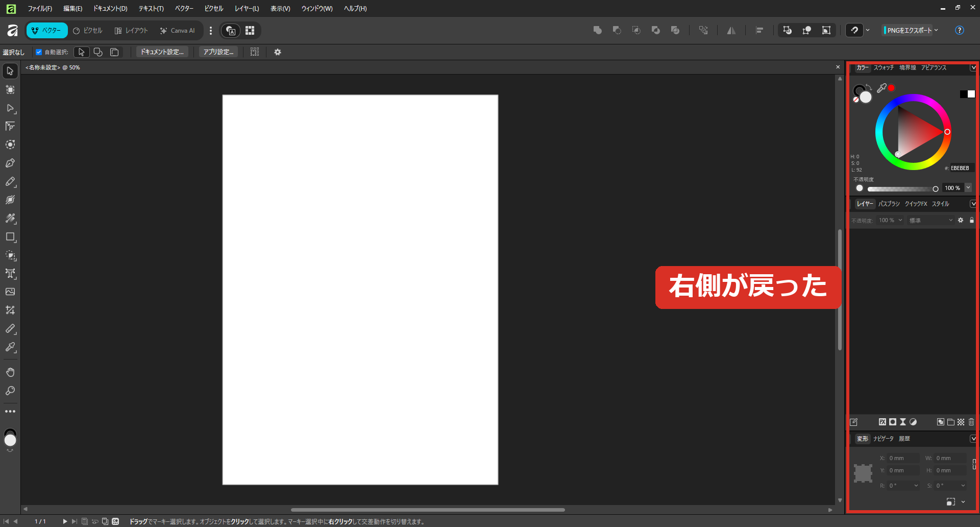Switch to the レイアウト studio button
The image size is (980, 527).
[x=131, y=31]
